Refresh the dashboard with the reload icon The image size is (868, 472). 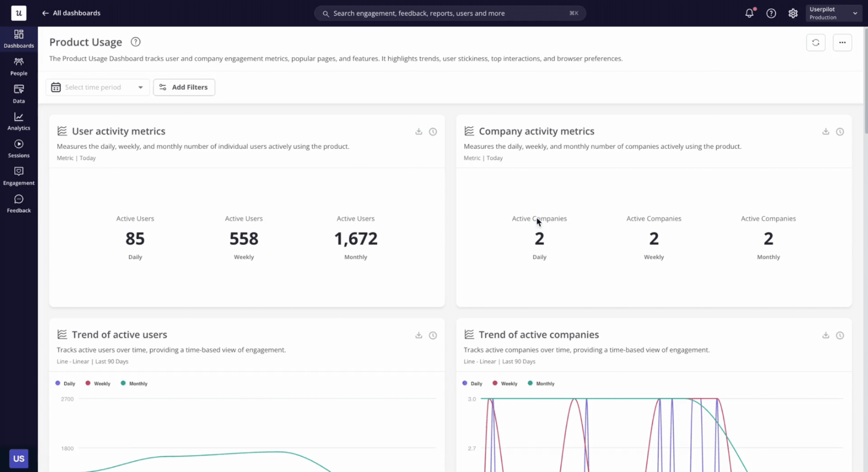(816, 42)
